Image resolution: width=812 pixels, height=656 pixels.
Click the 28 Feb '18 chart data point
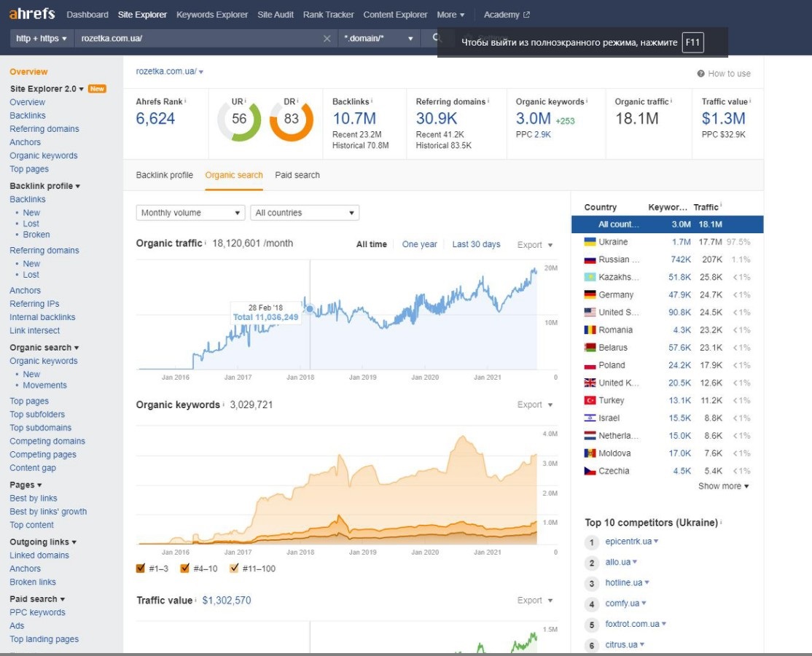point(310,309)
